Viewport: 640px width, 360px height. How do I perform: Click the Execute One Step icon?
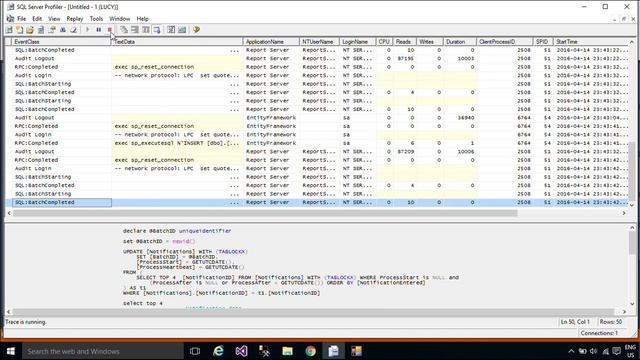[124, 30]
